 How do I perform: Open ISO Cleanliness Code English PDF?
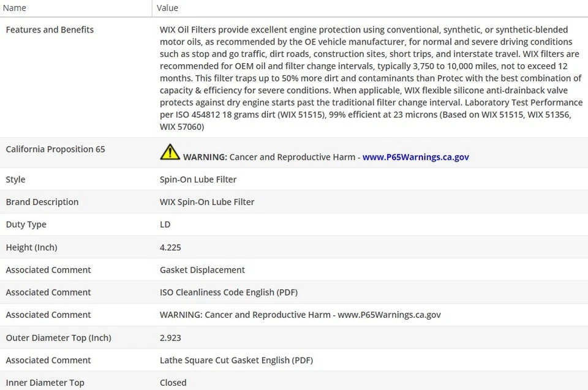click(x=228, y=292)
